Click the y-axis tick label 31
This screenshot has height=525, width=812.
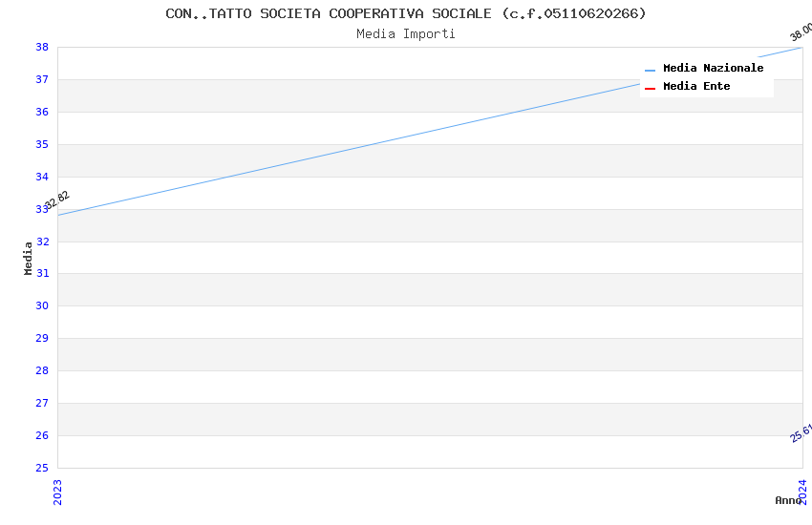coord(42,273)
